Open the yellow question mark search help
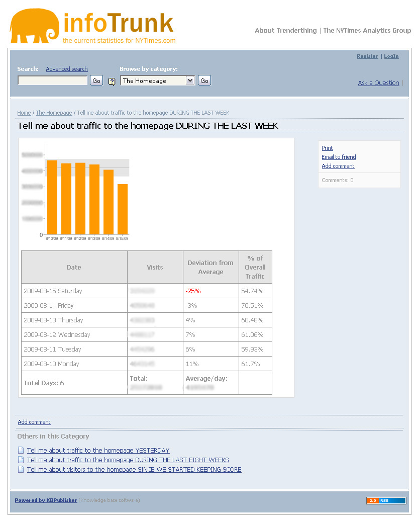 [x=112, y=81]
